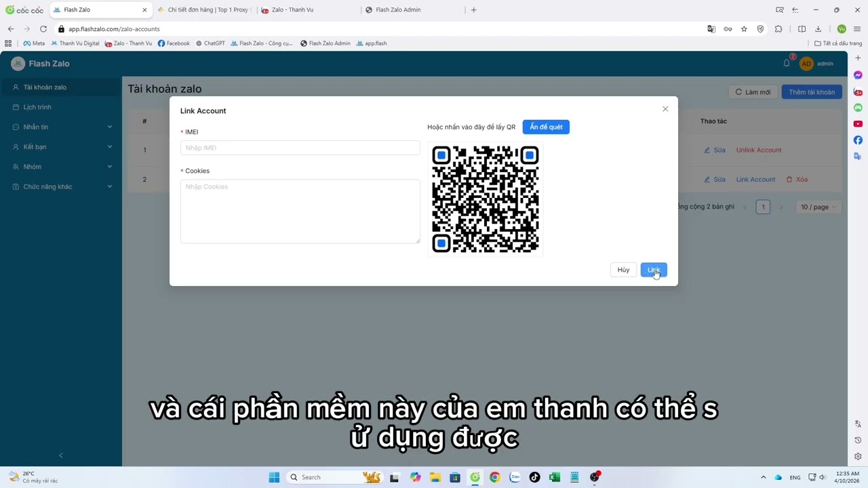Image resolution: width=868 pixels, height=488 pixels.
Task: Open the taskbar Excel icon
Action: [x=555, y=477]
